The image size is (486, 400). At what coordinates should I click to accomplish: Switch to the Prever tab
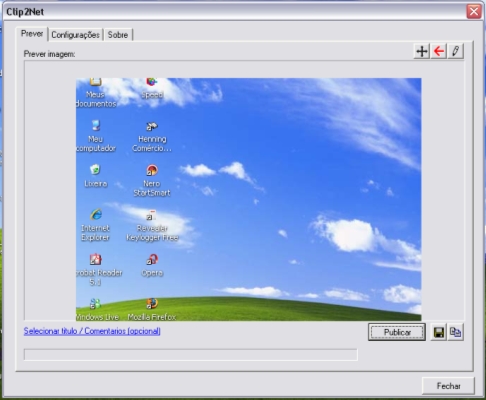32,34
